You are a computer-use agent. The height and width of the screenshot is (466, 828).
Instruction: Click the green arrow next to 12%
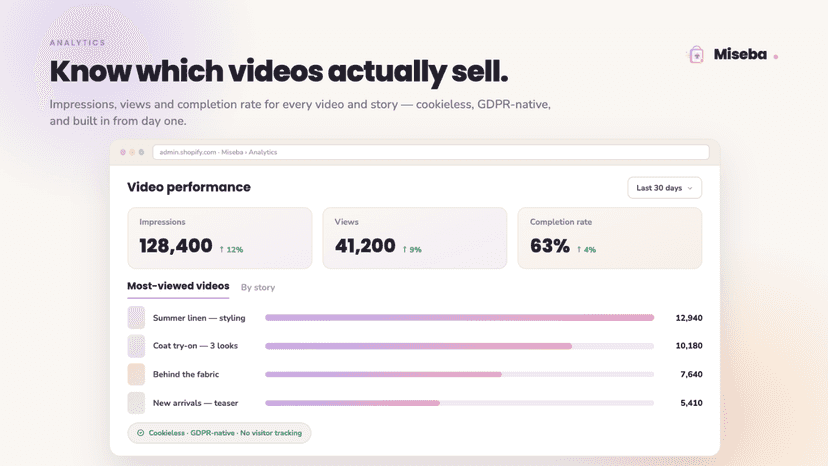[x=222, y=249]
